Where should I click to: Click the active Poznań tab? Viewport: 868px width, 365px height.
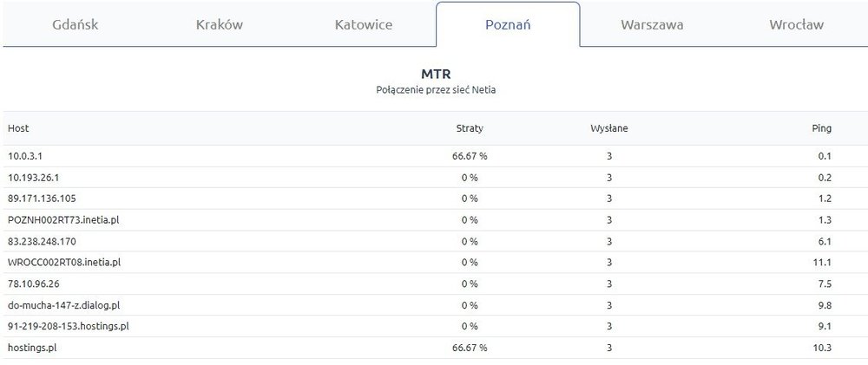coord(508,24)
